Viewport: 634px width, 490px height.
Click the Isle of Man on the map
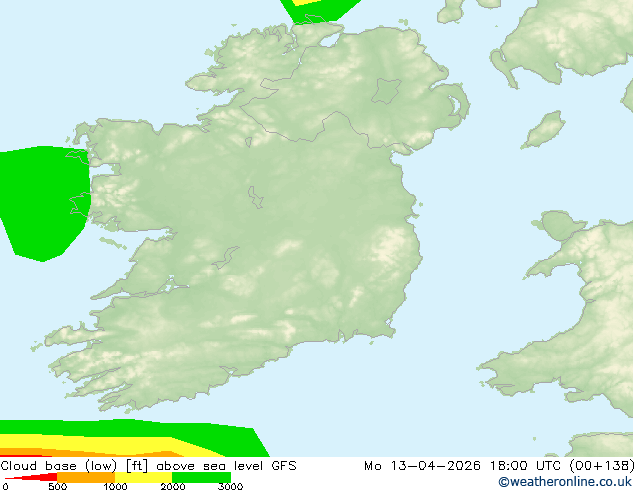544,130
